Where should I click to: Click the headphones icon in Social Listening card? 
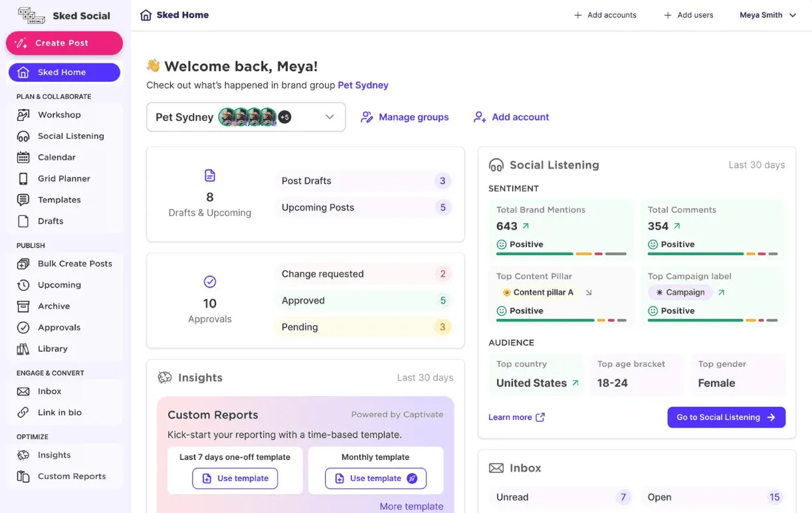tap(496, 165)
